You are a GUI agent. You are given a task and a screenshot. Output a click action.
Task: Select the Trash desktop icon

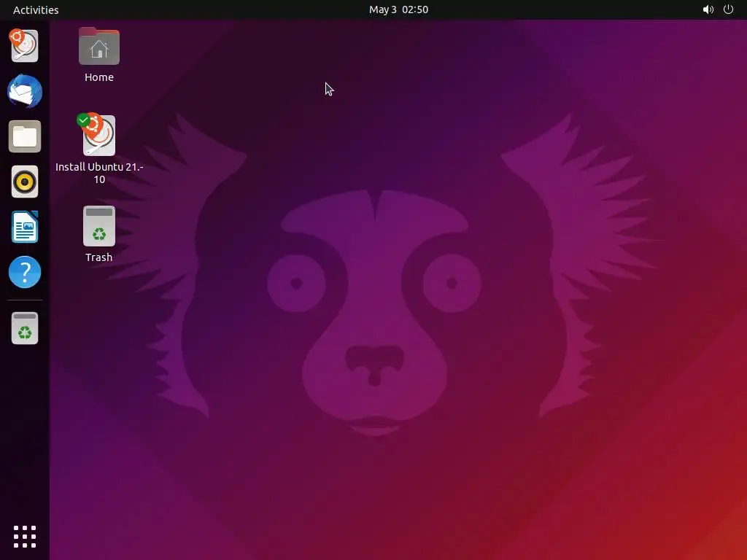pyautogui.click(x=99, y=226)
